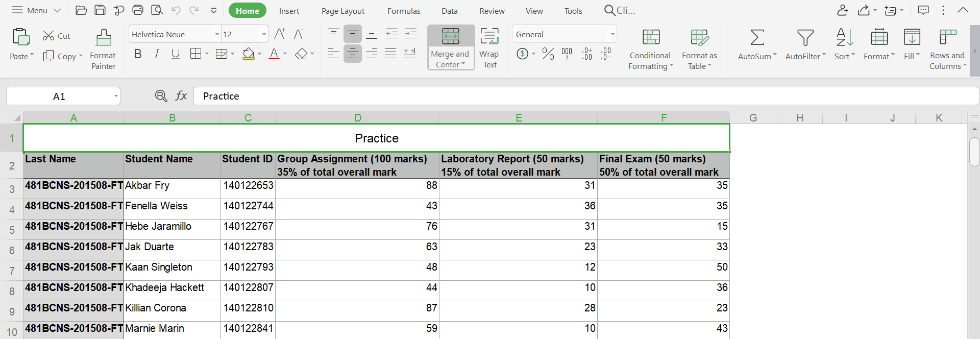Decrease font size with the smaller A icon
This screenshot has width=980, height=339.
tap(299, 34)
